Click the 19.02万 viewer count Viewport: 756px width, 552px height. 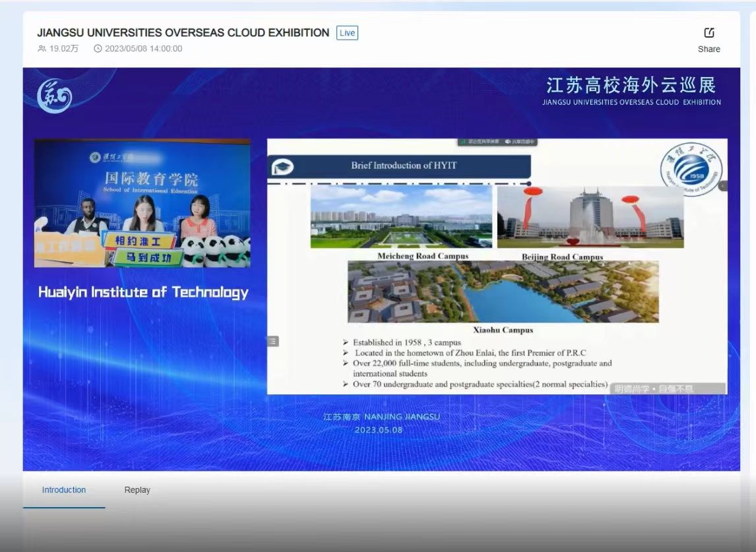[x=63, y=49]
